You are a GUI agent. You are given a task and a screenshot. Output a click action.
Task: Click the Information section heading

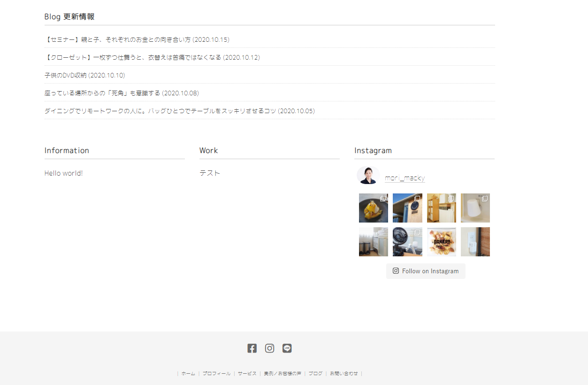67,150
